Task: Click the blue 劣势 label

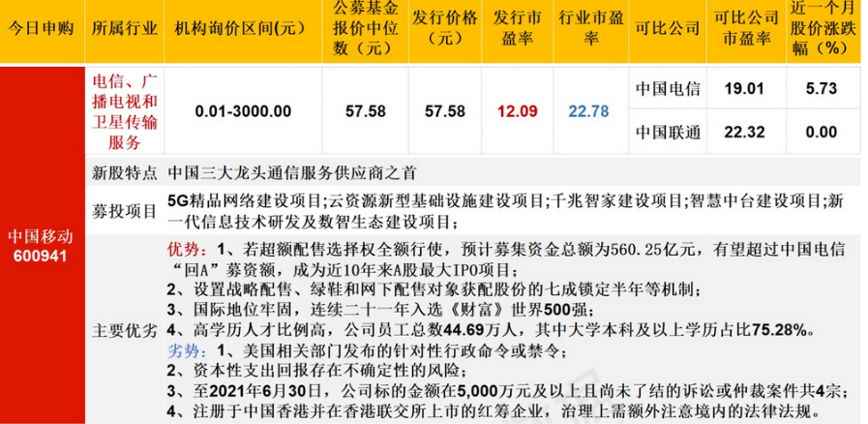Action: pos(182,350)
